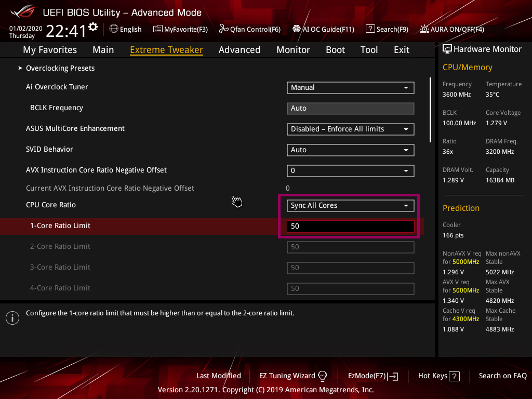Click the EZ Tuning Wizard lightbulb icon
The height and width of the screenshot is (399, 532).
322,376
